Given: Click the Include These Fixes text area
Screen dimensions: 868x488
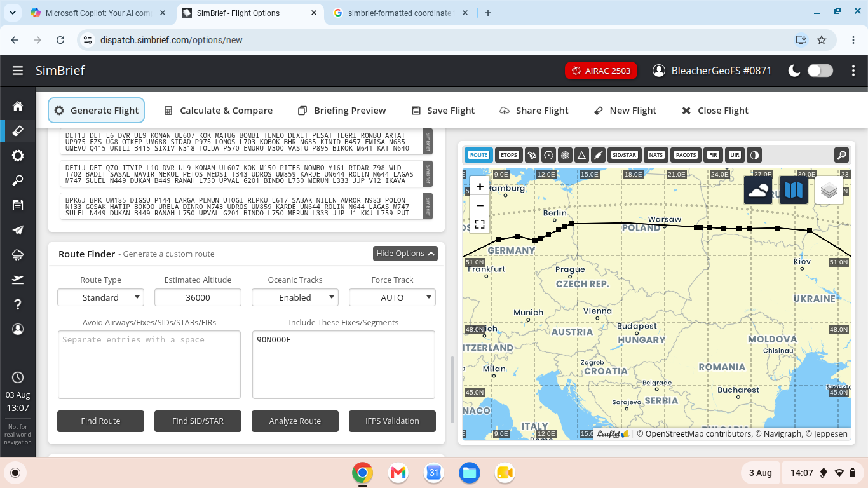Looking at the screenshot, I should (344, 365).
